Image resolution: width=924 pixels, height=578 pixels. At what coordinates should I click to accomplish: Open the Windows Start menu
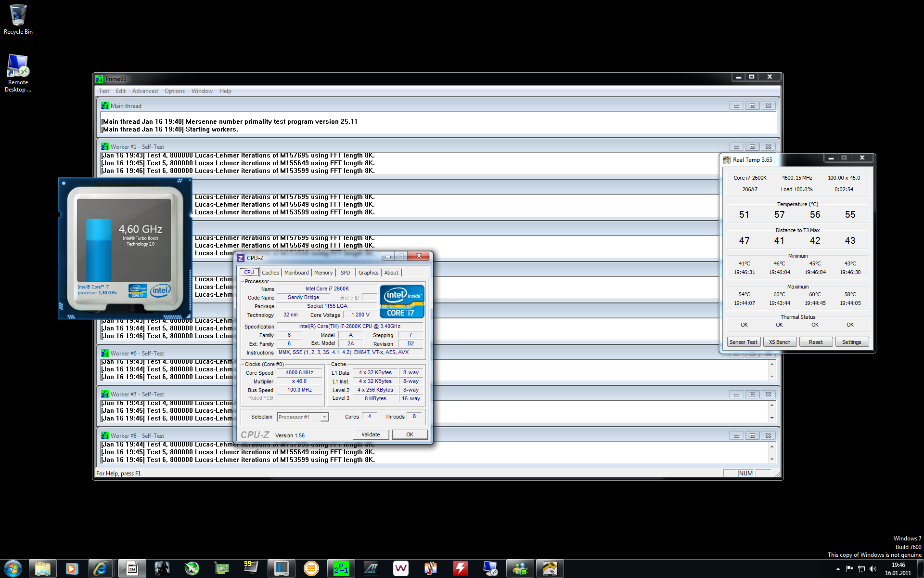13,568
